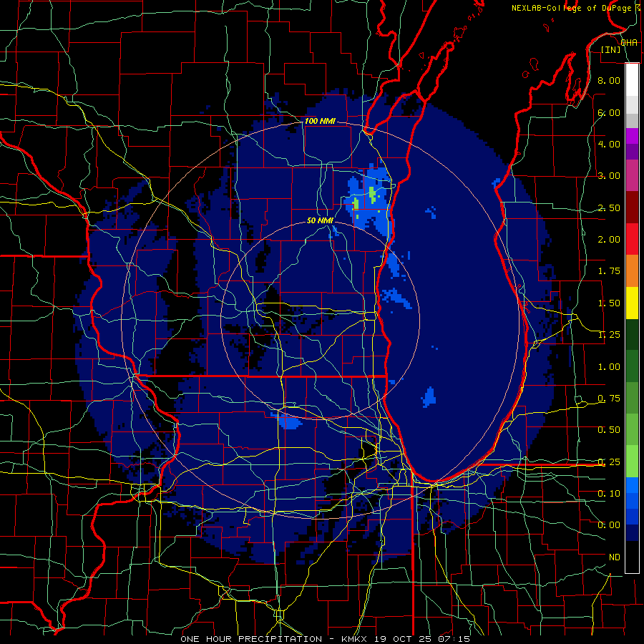Select the light blue 0.10 legend swatch
Image resolution: width=644 pixels, height=644 pixels.
(632, 485)
